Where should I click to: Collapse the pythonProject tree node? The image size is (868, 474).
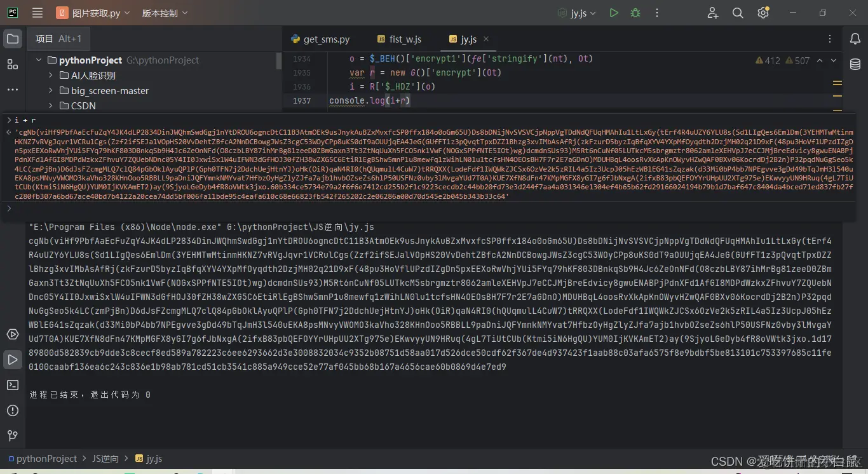pos(39,60)
